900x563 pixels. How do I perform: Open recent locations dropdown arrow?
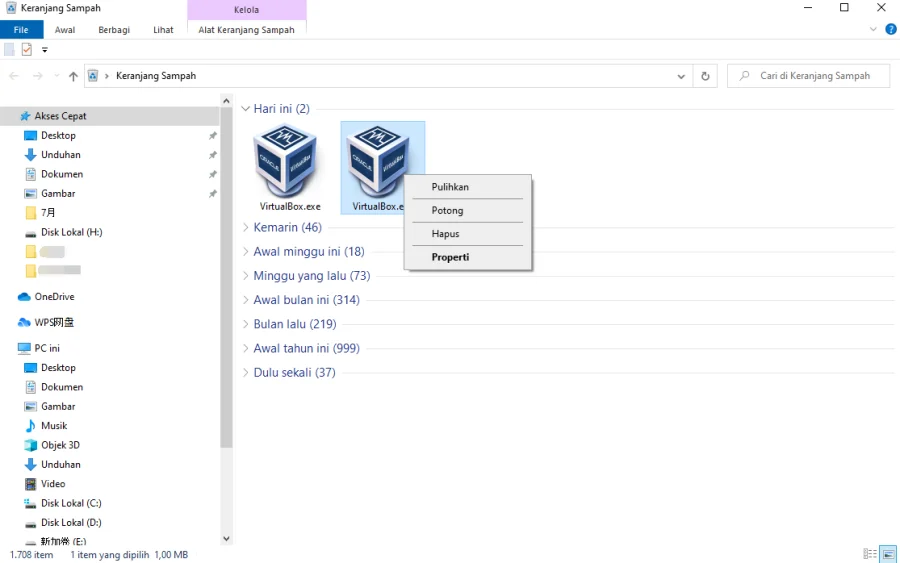coord(56,76)
